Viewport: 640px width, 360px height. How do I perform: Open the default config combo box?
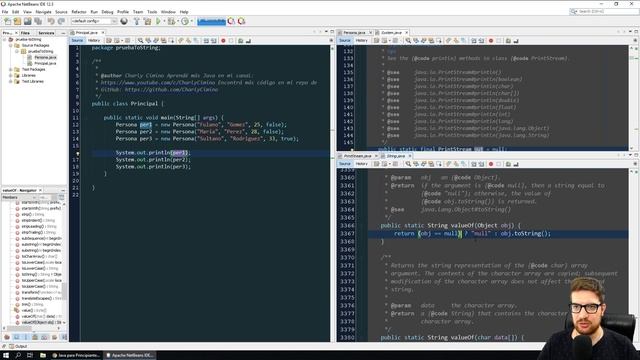(94, 21)
